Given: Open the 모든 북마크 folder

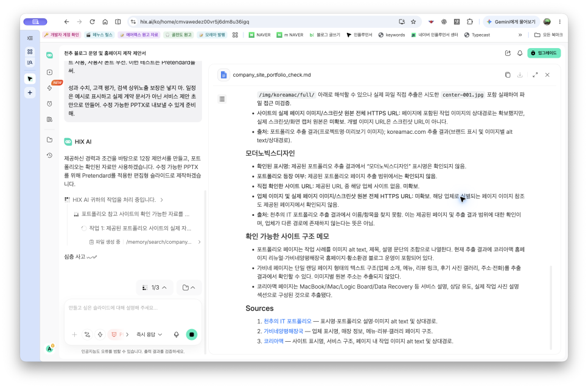Looking at the screenshot, I should point(548,35).
